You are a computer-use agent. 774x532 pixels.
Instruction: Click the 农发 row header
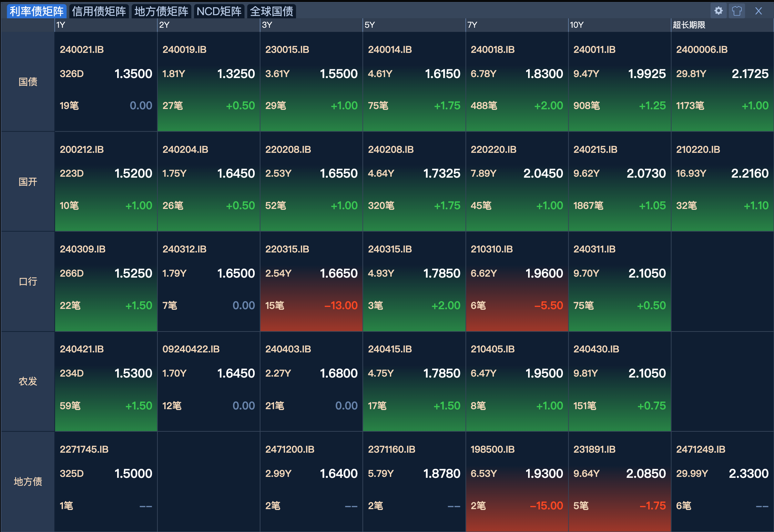pyautogui.click(x=28, y=381)
